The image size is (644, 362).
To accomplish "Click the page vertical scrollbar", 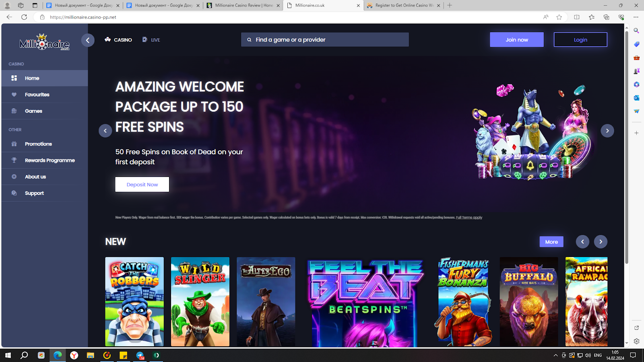I will coord(627,148).
